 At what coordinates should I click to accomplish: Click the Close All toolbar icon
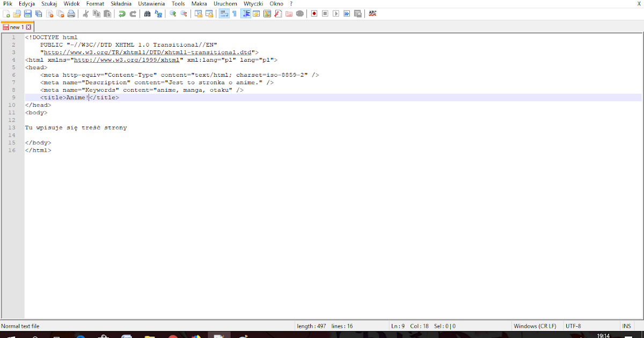(60, 13)
